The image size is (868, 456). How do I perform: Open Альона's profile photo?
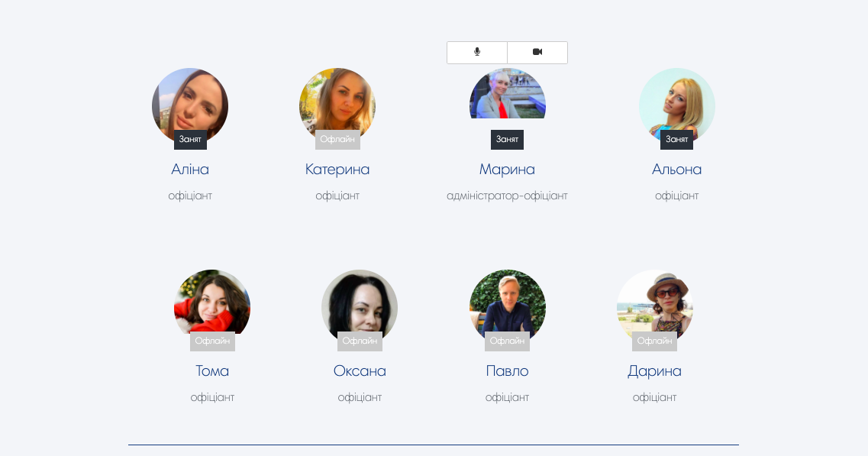click(676, 105)
